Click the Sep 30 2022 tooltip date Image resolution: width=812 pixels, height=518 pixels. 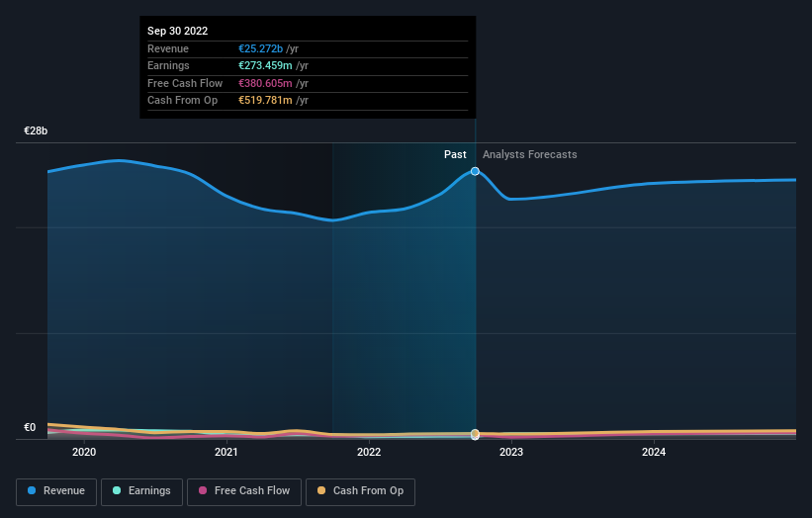(178, 31)
